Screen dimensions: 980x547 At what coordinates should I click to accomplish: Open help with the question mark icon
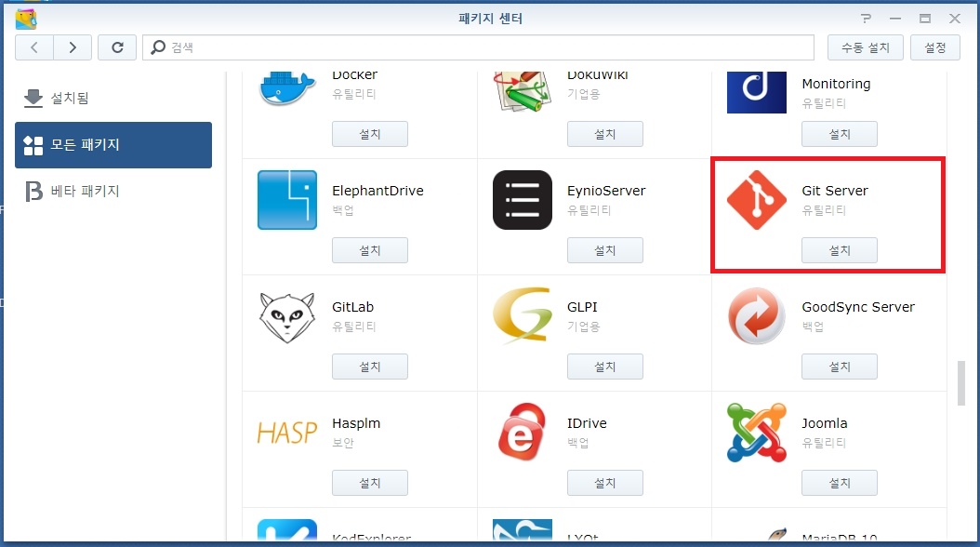866,19
